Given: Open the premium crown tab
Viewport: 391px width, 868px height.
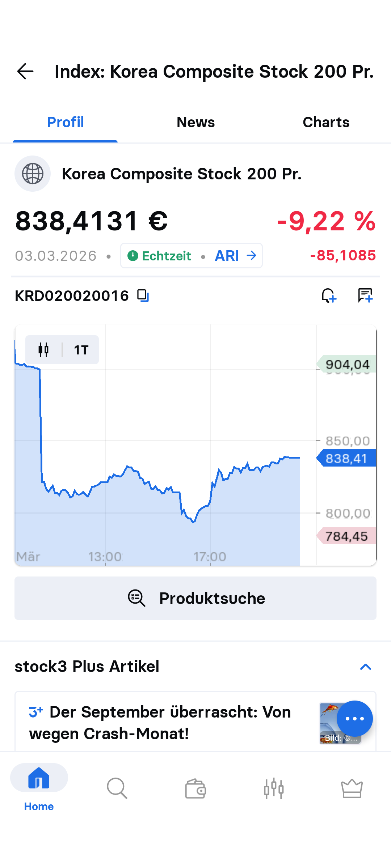Looking at the screenshot, I should click(352, 788).
